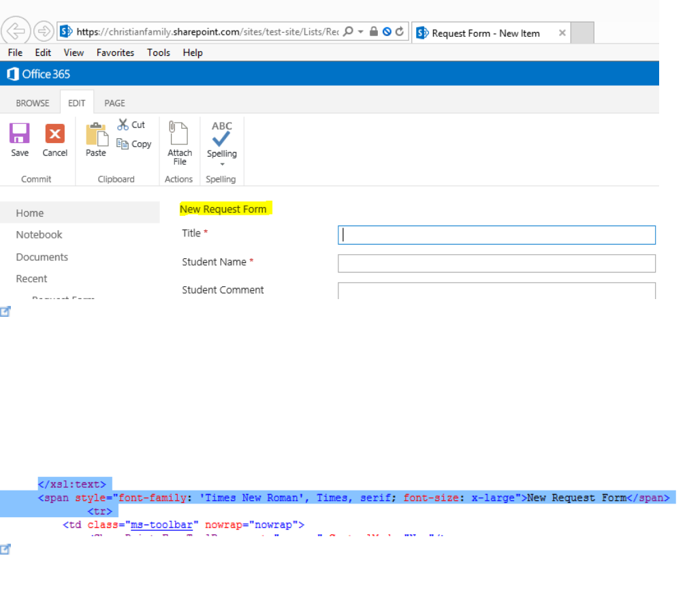Click the Student Name field label
The image size is (700, 605).
click(x=214, y=262)
